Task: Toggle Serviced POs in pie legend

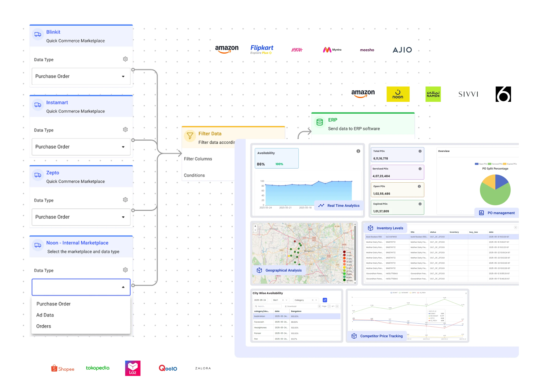Action: coord(495,164)
